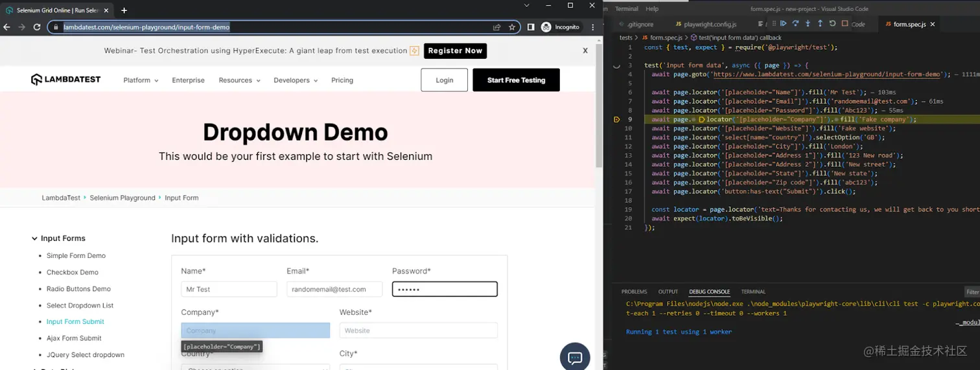
Task: Open the PROBLEMS panel tab
Action: click(634, 292)
